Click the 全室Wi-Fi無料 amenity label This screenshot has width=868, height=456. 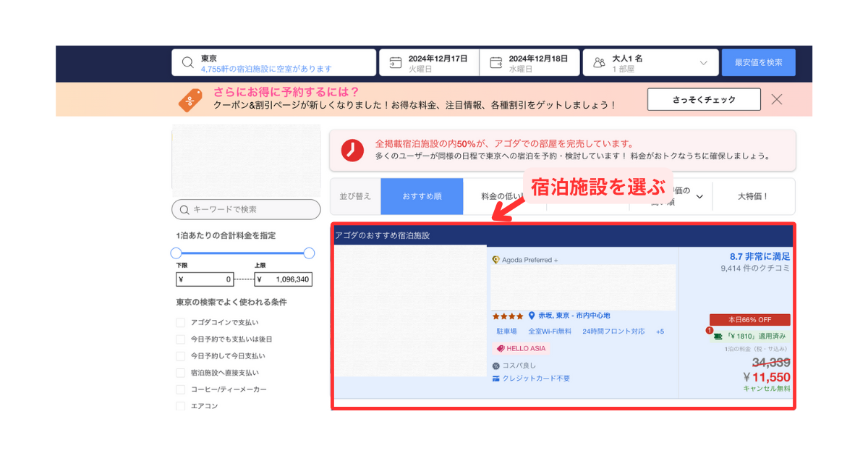[x=550, y=332]
